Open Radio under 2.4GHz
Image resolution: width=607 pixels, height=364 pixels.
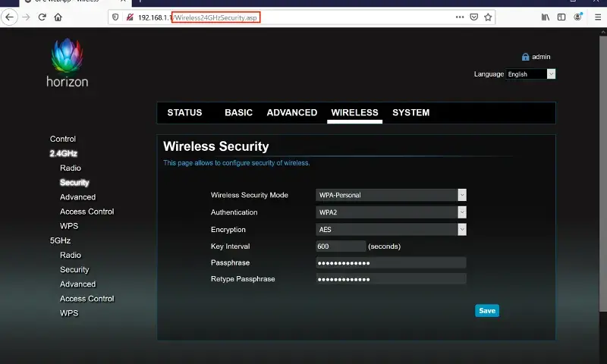click(x=71, y=168)
